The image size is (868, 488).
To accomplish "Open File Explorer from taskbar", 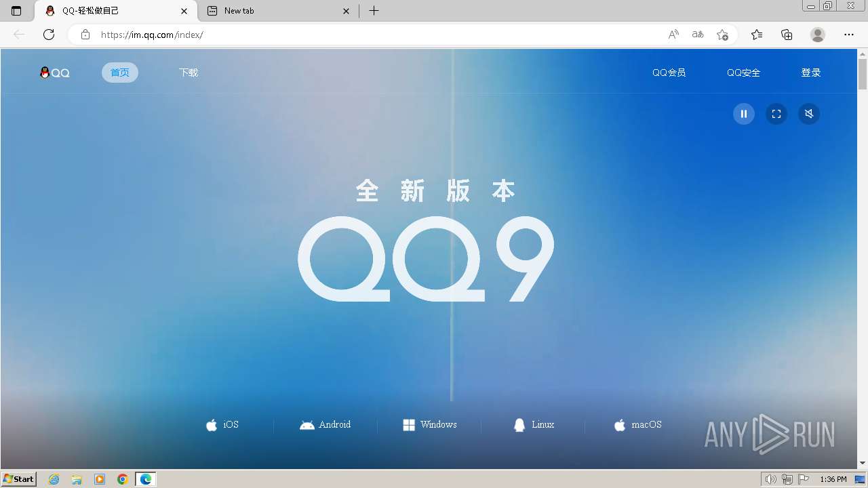I will pyautogui.click(x=77, y=479).
